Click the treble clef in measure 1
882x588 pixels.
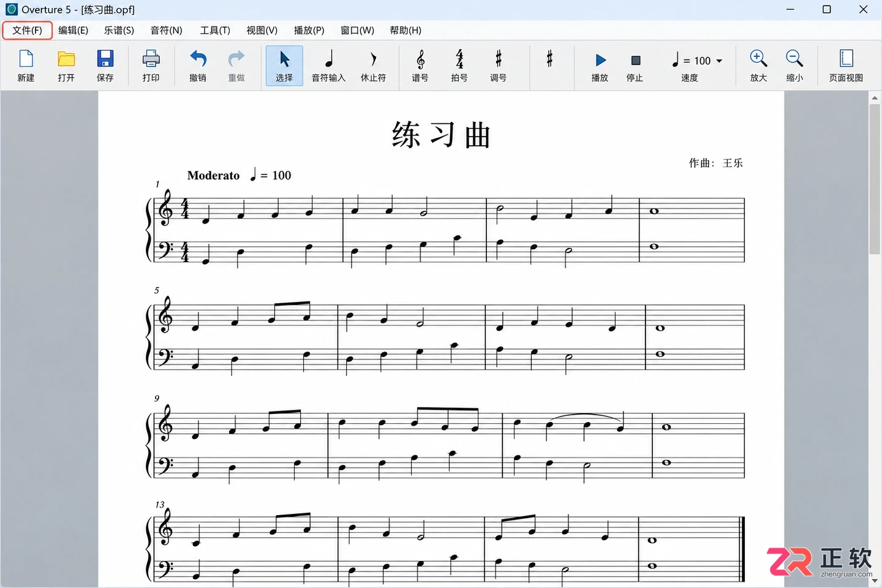pos(165,208)
